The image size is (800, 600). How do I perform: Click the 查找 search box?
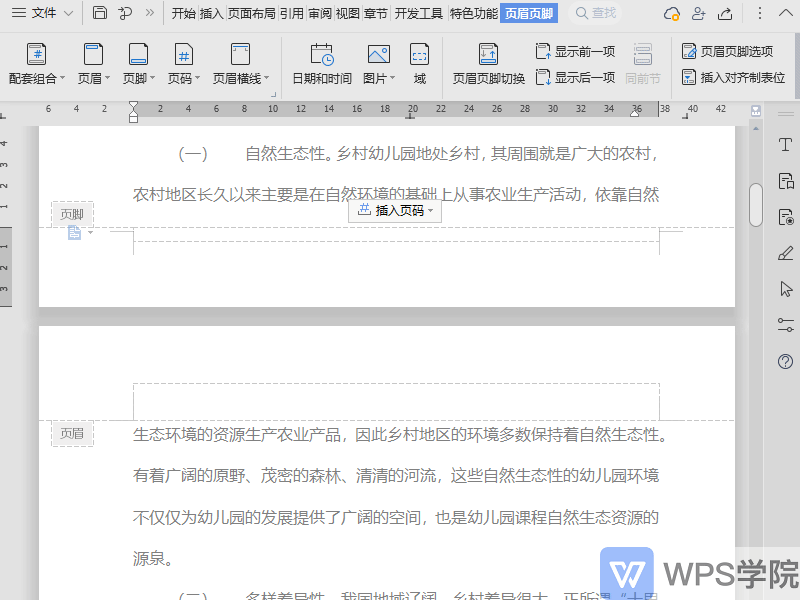tap(597, 13)
